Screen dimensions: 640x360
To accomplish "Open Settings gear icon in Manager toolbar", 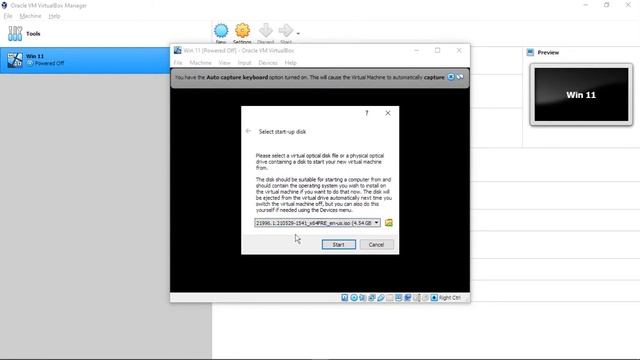I will [242, 31].
